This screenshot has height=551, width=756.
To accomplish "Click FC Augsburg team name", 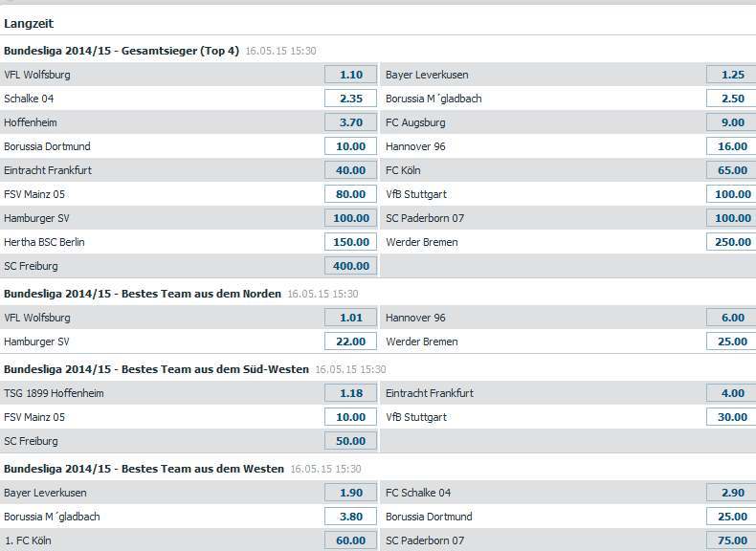I will point(415,122).
